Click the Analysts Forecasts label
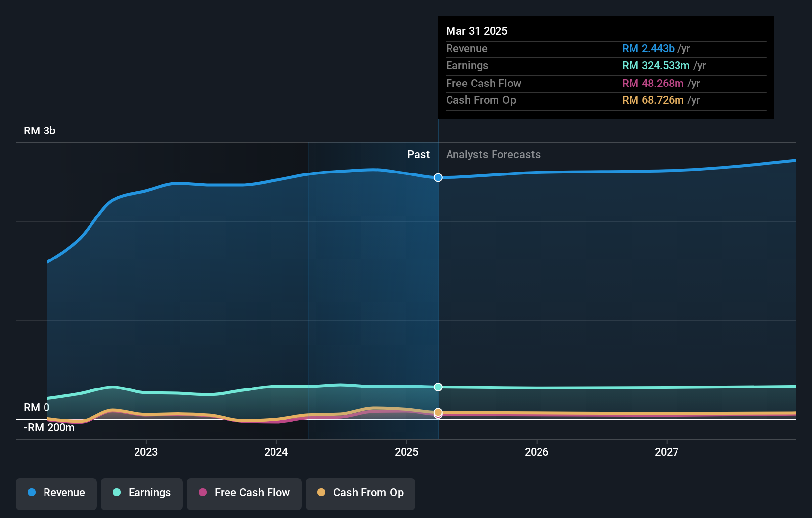Image resolution: width=812 pixels, height=518 pixels. tap(493, 155)
